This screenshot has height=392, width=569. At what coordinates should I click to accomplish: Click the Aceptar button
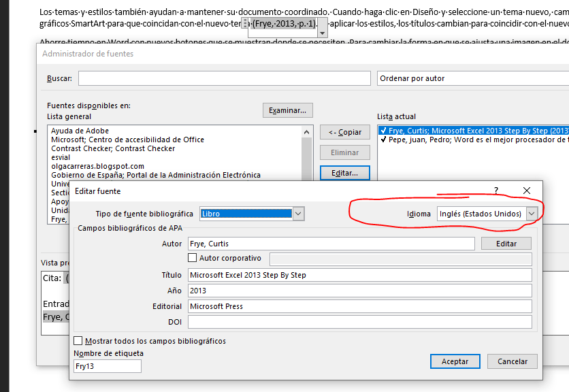[x=455, y=361]
